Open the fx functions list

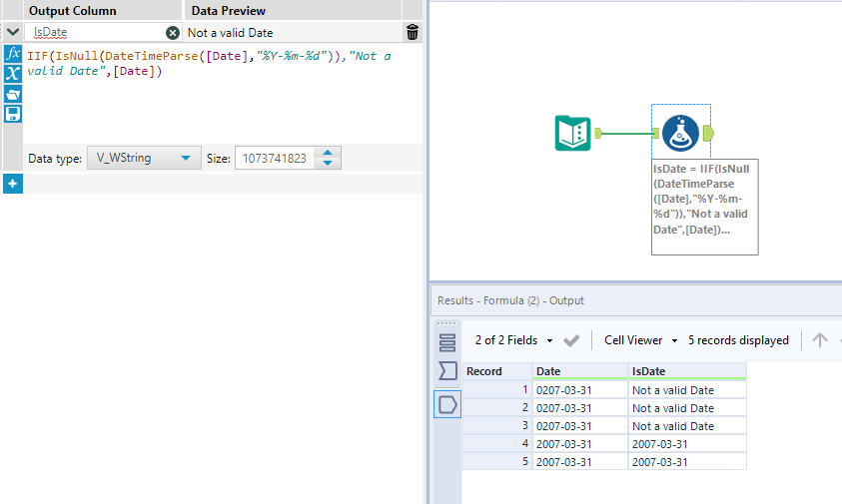(13, 54)
